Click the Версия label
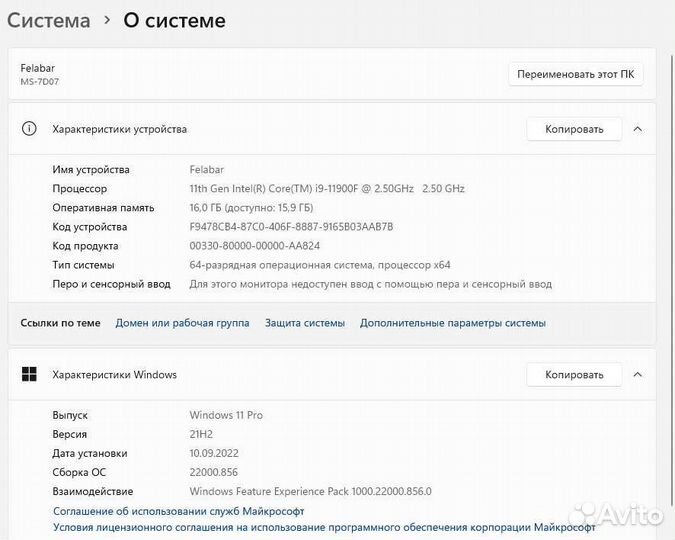 70,434
